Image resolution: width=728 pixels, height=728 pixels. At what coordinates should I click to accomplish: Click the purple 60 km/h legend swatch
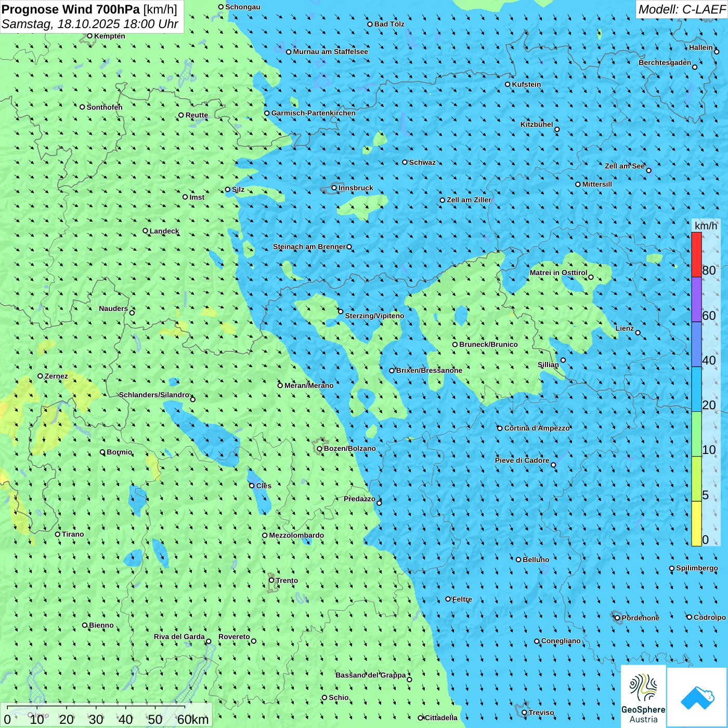(696, 300)
